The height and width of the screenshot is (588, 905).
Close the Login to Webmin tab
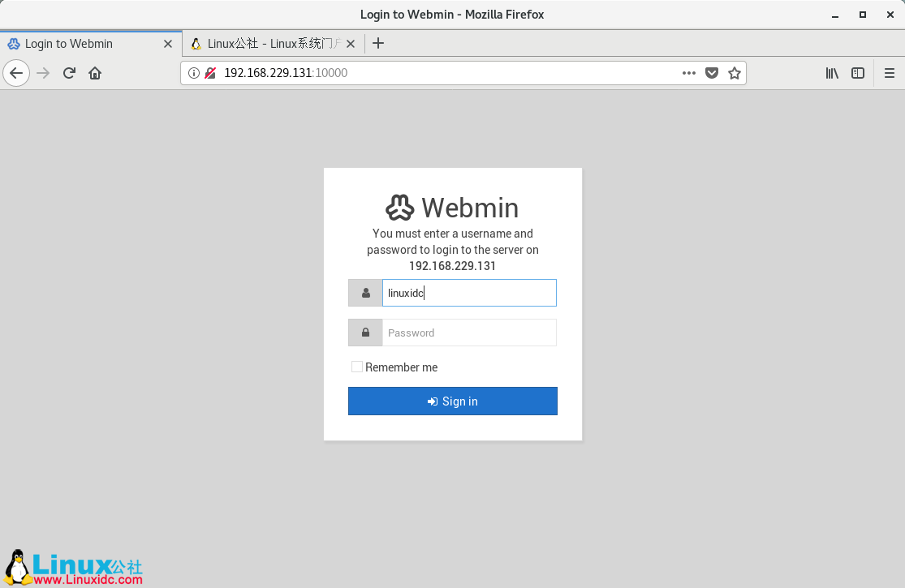point(168,44)
